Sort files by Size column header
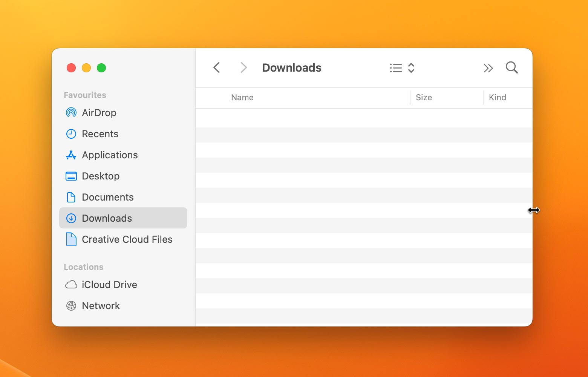 pos(424,98)
